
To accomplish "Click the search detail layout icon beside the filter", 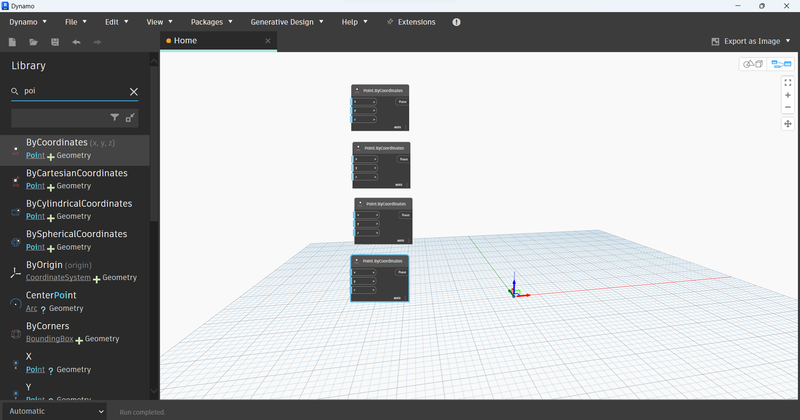I will tap(130, 117).
